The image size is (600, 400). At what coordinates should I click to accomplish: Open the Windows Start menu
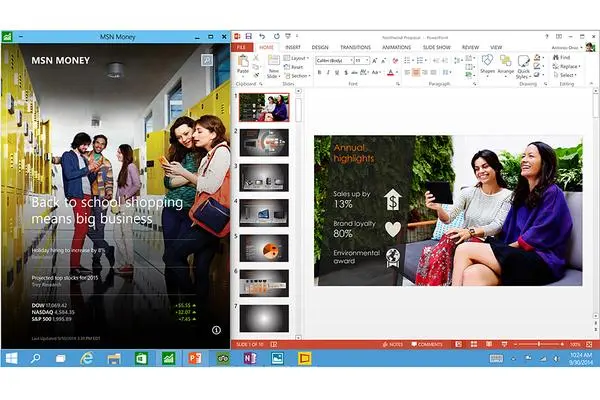coord(11,358)
